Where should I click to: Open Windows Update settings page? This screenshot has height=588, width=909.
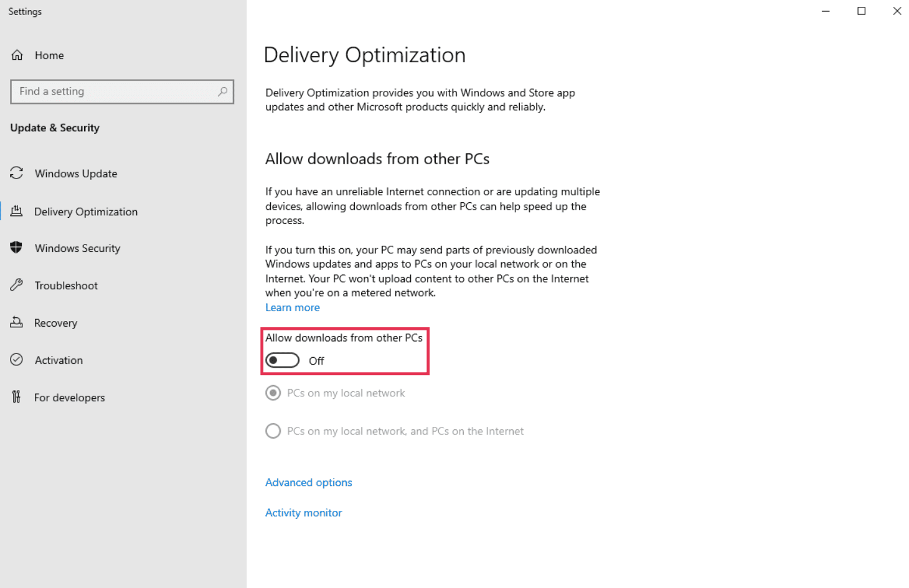tap(76, 174)
